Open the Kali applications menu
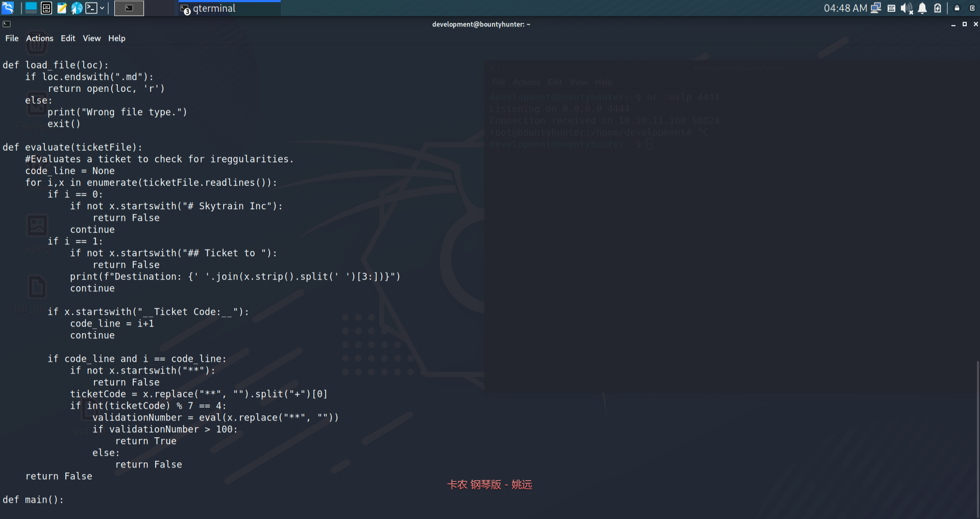 pos(8,8)
